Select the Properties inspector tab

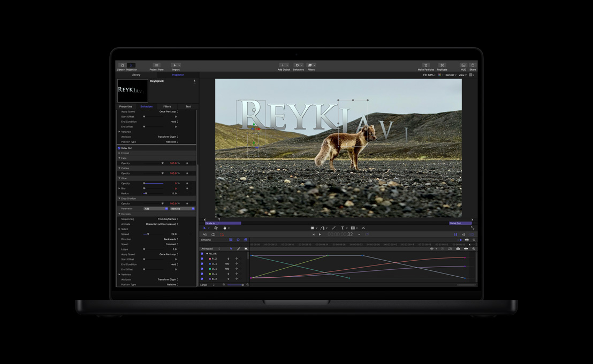126,107
